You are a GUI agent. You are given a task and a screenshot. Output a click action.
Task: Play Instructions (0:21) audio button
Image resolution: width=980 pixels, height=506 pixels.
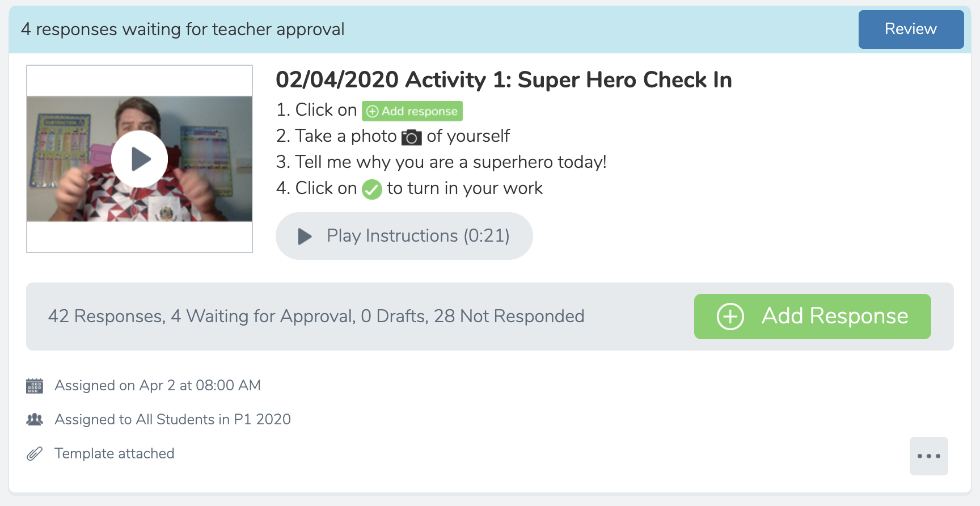404,236
